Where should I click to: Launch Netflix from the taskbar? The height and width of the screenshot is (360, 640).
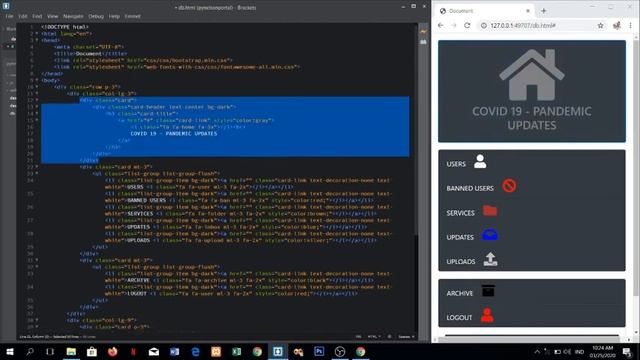133,351
